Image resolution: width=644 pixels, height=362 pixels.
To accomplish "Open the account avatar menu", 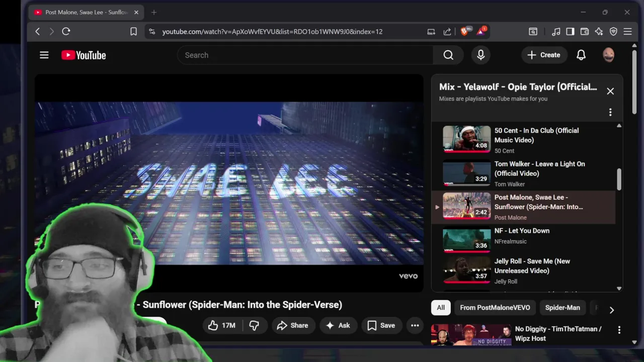I will tap(608, 55).
